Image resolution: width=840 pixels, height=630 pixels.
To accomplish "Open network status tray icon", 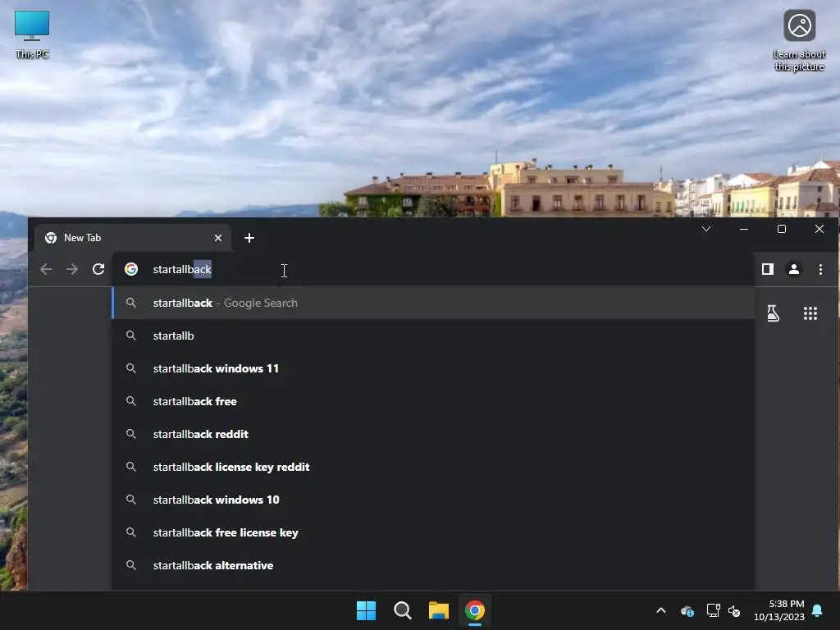I will (x=713, y=610).
